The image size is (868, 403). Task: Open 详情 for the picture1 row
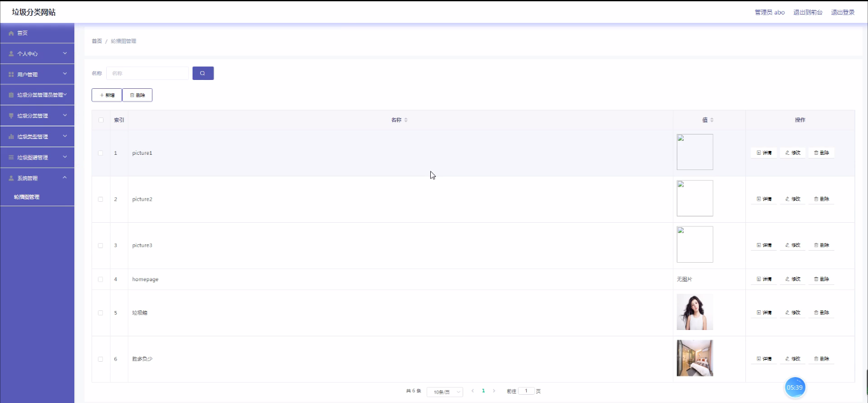point(763,153)
